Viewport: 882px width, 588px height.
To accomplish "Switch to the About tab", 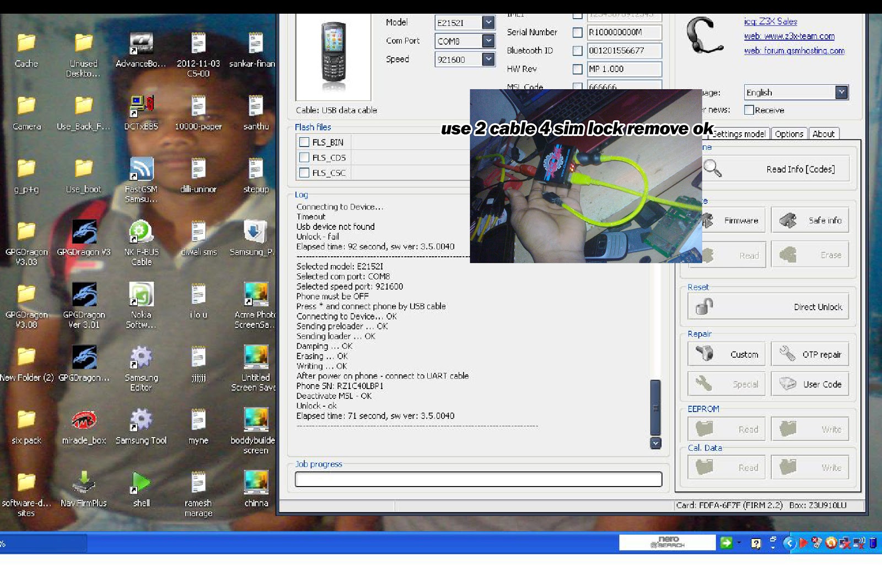I will click(823, 134).
